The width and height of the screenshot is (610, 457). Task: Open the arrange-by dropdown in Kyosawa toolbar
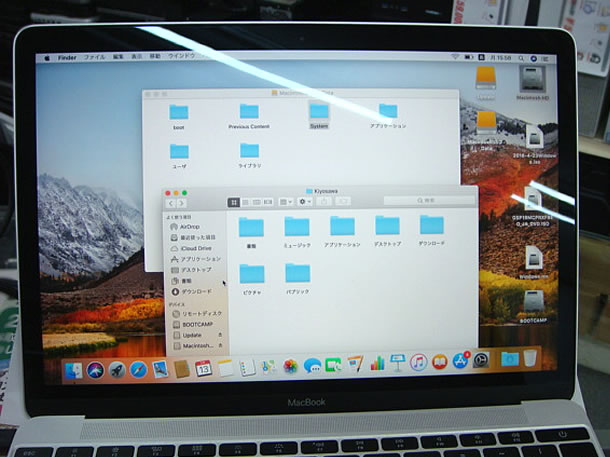point(286,202)
